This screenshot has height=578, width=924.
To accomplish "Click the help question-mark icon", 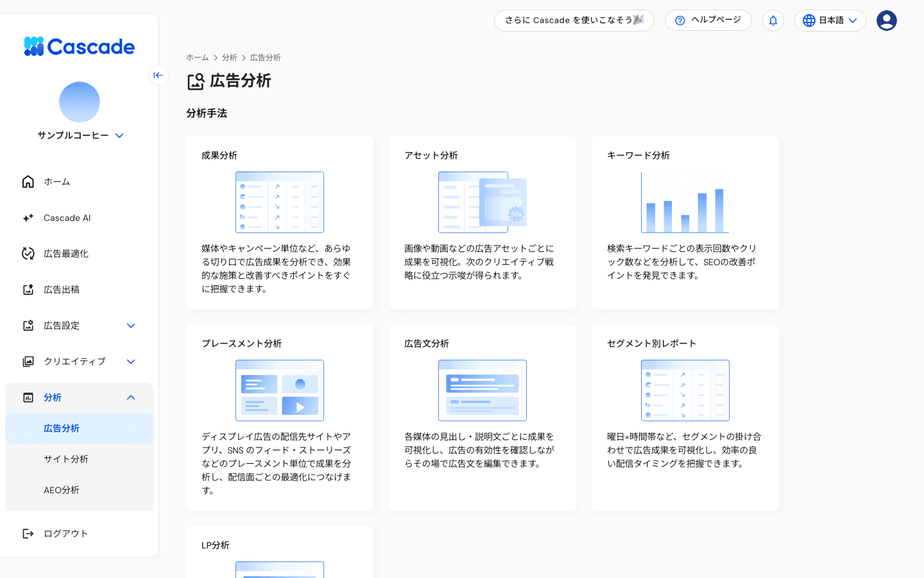I will 680,21.
